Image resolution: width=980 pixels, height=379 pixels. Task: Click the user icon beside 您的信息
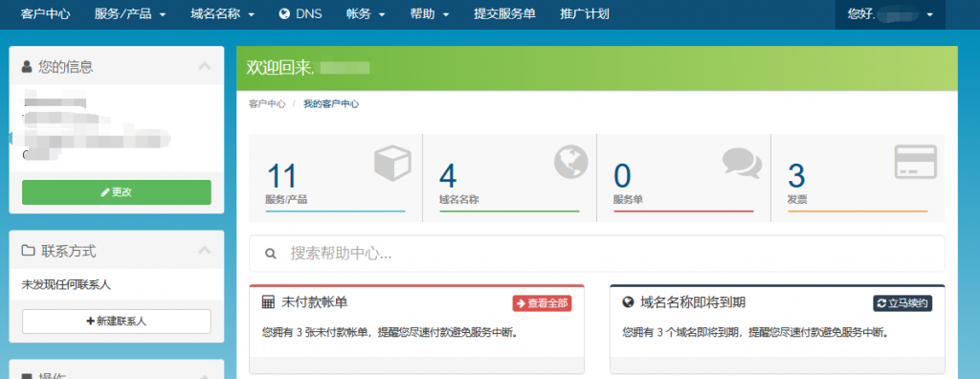tap(27, 66)
